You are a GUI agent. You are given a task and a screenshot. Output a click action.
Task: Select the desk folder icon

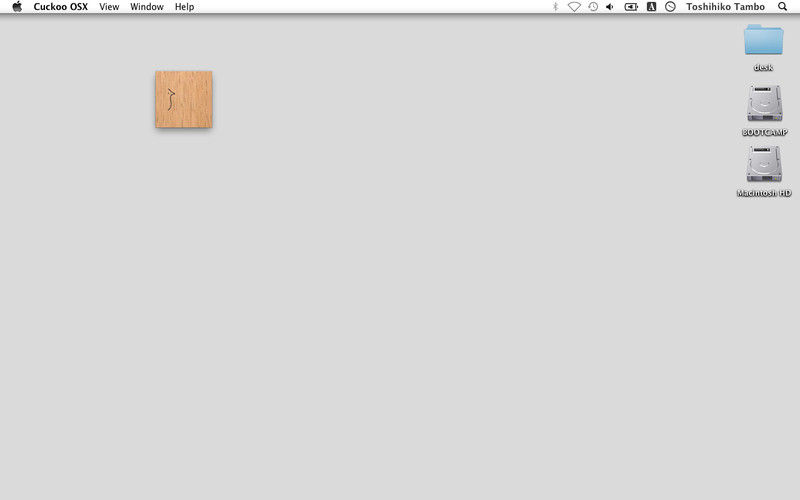pos(764,40)
